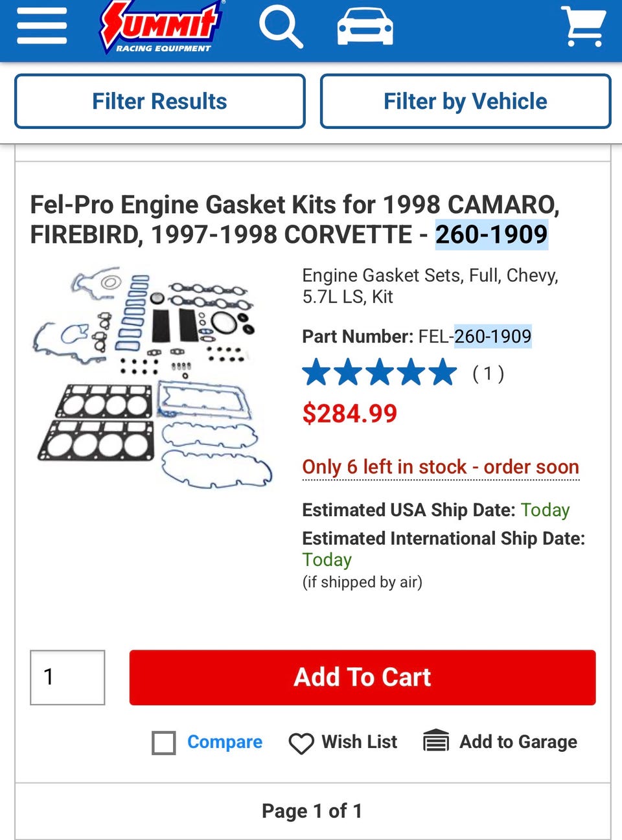Open the hamburger navigation menu
The width and height of the screenshot is (622, 840).
pyautogui.click(x=42, y=27)
